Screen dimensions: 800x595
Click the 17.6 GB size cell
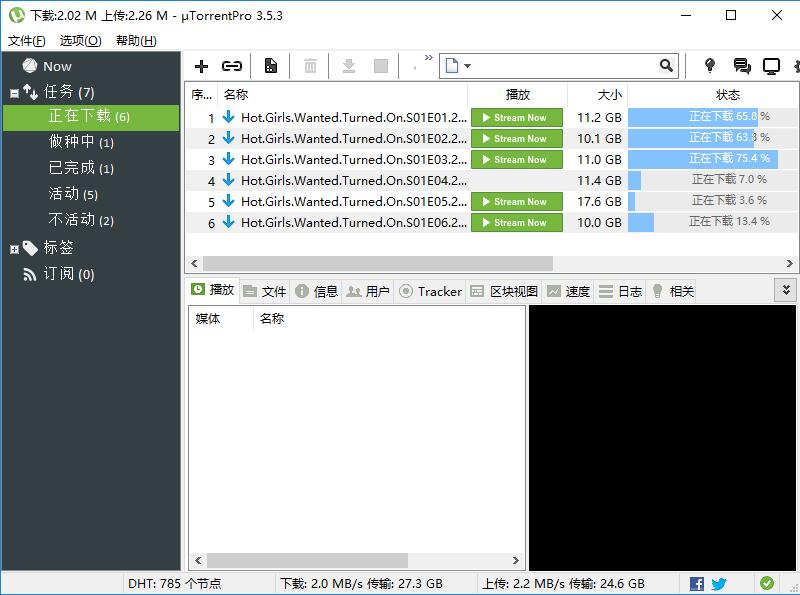pyautogui.click(x=599, y=202)
